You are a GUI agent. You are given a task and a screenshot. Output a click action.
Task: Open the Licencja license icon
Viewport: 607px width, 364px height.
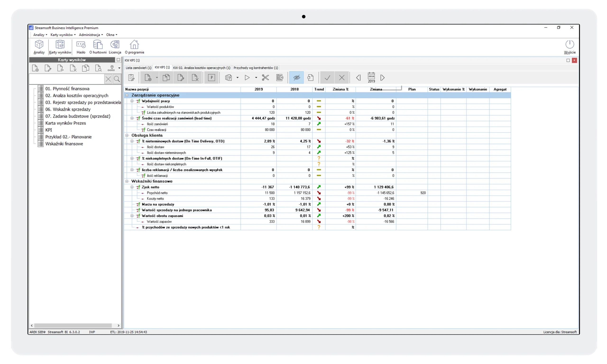115,47
